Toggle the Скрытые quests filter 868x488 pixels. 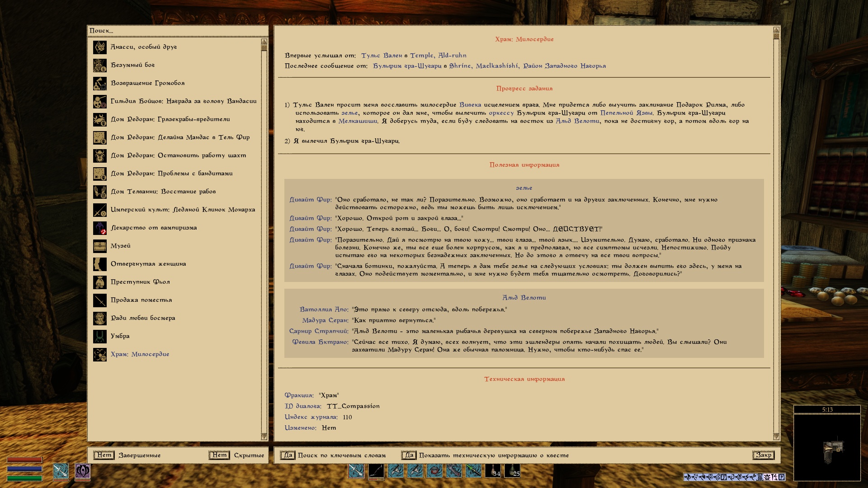219,455
